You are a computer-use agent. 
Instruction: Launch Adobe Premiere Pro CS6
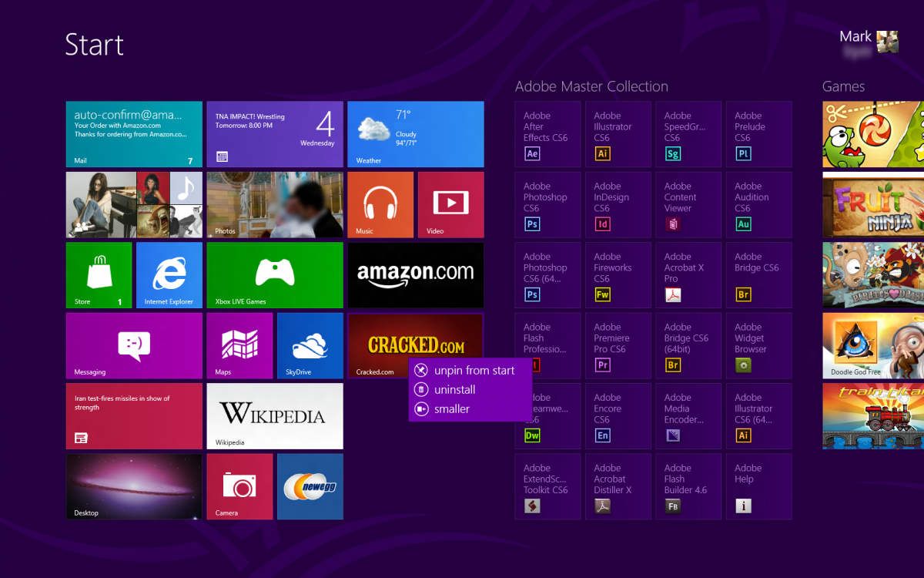coord(618,346)
